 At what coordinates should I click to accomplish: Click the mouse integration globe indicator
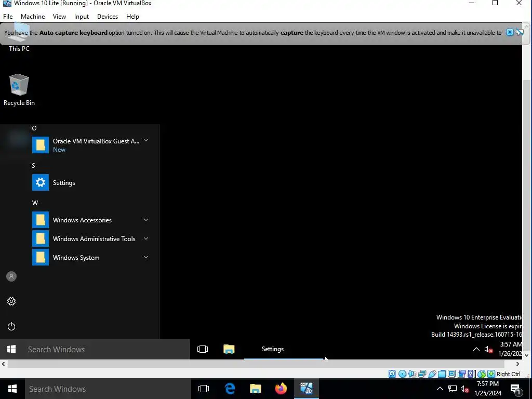(482, 374)
